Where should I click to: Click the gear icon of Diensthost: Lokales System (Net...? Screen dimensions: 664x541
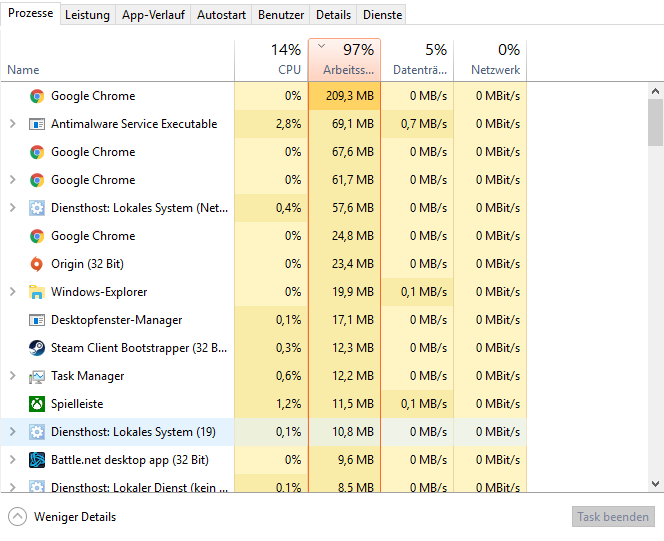click(37, 208)
